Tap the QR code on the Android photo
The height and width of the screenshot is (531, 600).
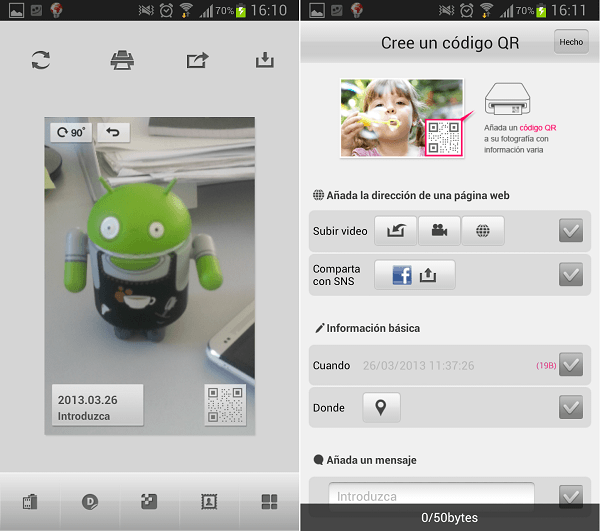pos(225,405)
